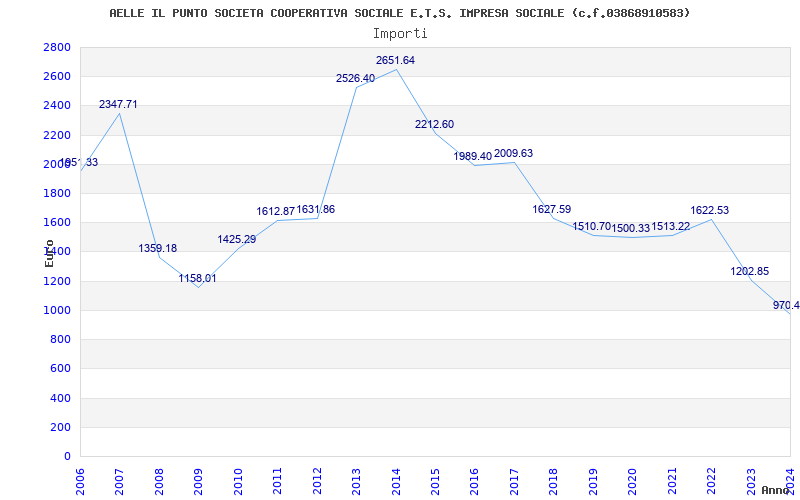The height and width of the screenshot is (500, 800).
Task: Click the 2014 year axis label
Action: click(x=396, y=479)
